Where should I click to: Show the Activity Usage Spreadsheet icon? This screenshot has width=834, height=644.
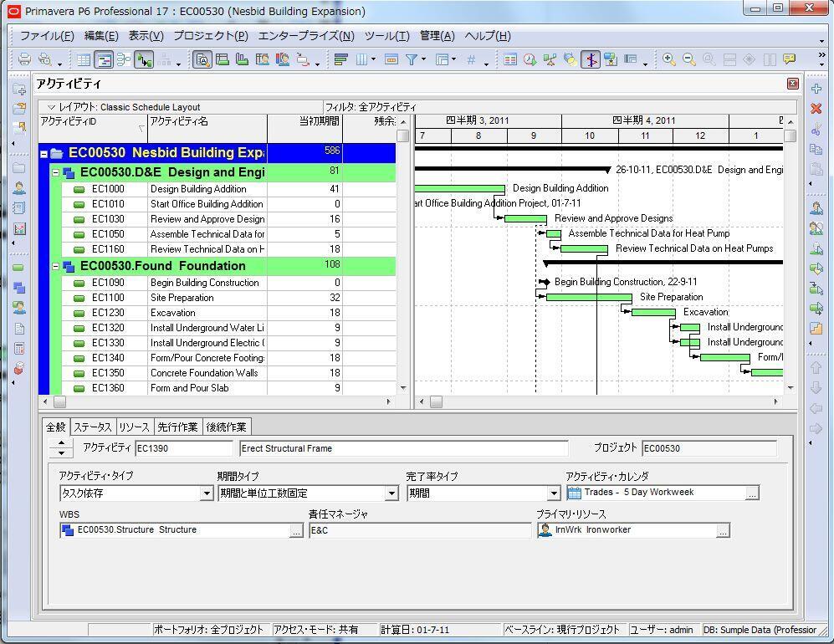tap(223, 59)
